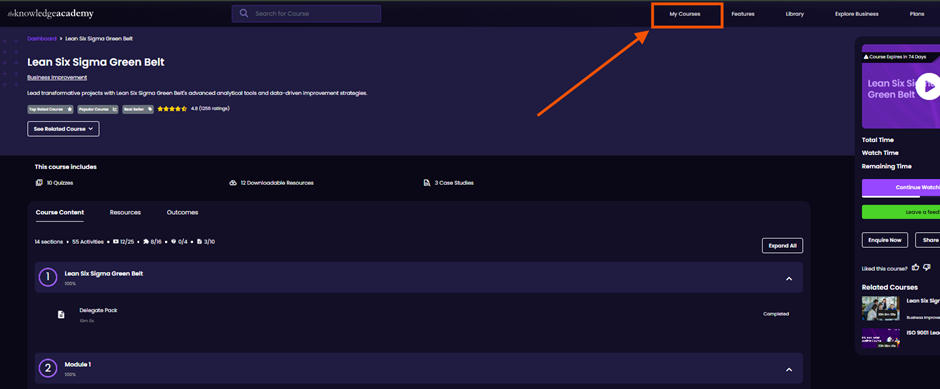Open the See Related Course dropdown
Screen dimensions: 940x389
coord(64,129)
